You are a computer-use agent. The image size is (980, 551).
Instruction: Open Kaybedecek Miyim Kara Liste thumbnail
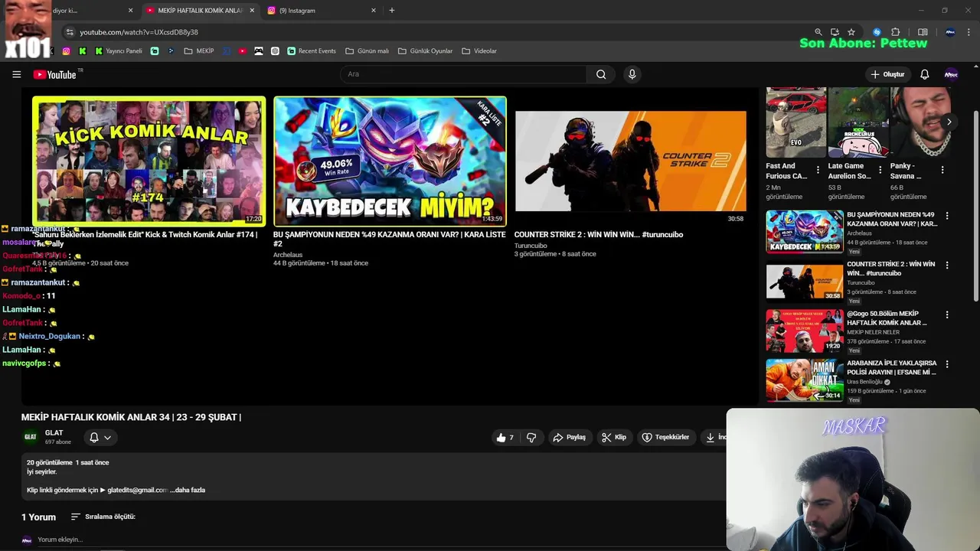tap(390, 161)
